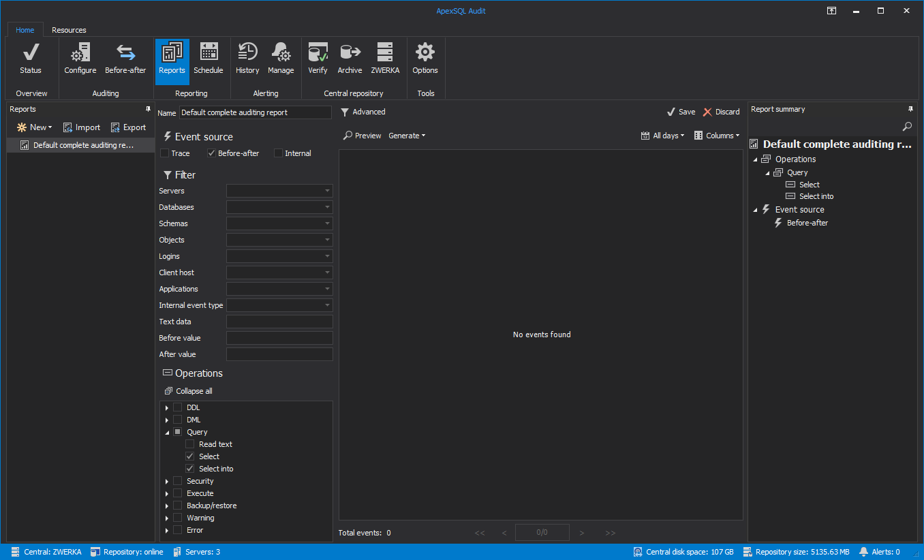This screenshot has height=560, width=924.
Task: Open the All days date dropdown
Action: pos(664,136)
